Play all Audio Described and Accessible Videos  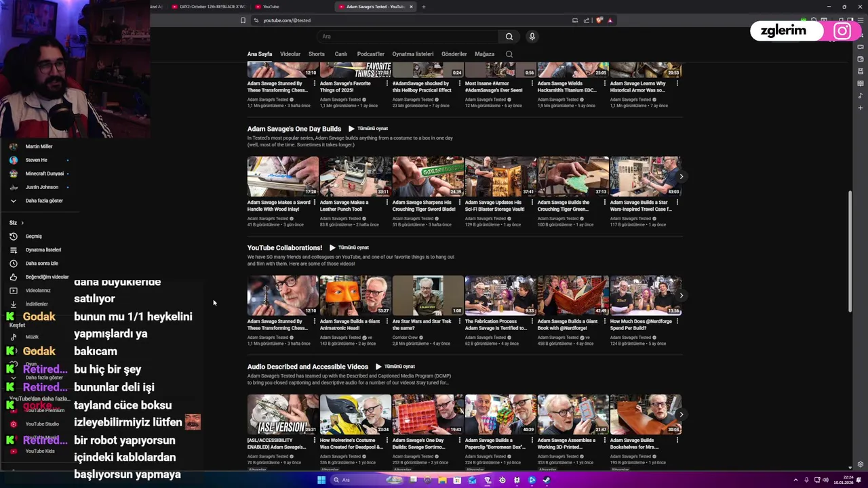tap(395, 367)
